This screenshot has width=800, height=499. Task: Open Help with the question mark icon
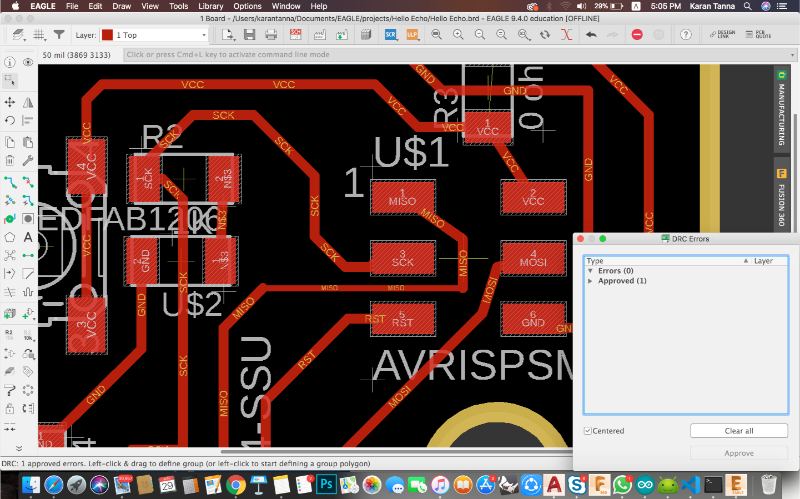point(686,35)
